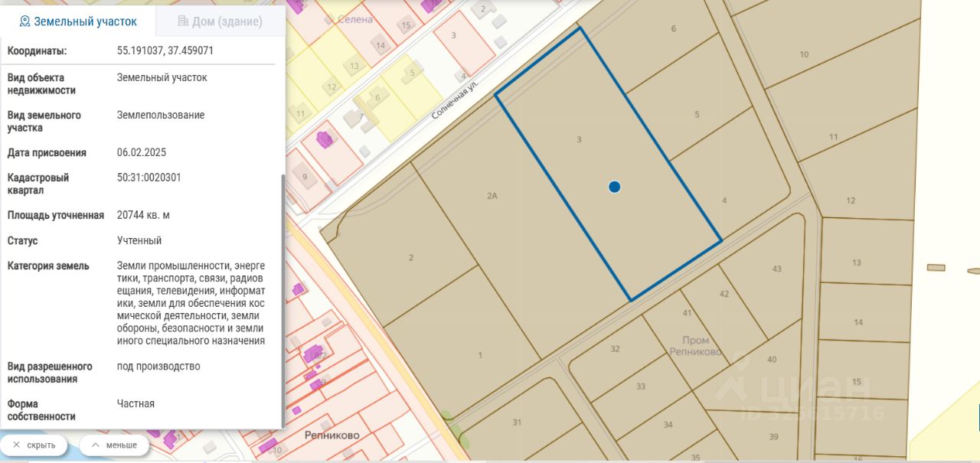This screenshot has width=980, height=463.
Task: Click the coordinates value 55.191037, 37.459071
Action: point(165,51)
